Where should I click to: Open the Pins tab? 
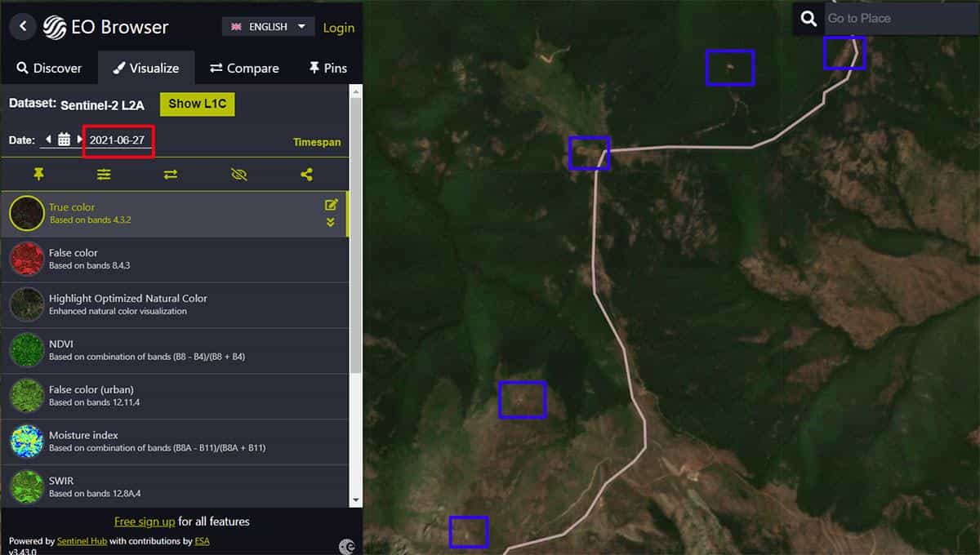327,69
